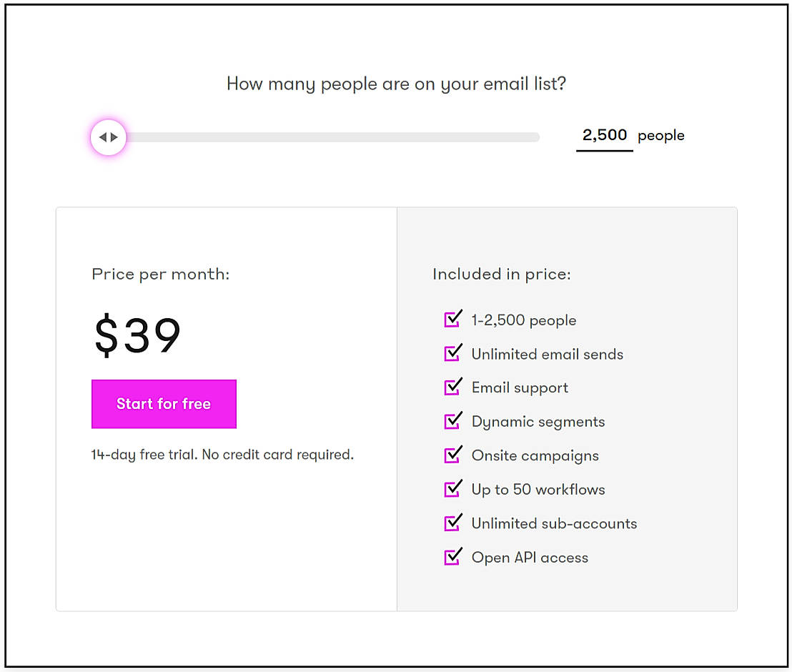Tick the Onsite campaigns check box
The image size is (792, 672).
(x=452, y=455)
